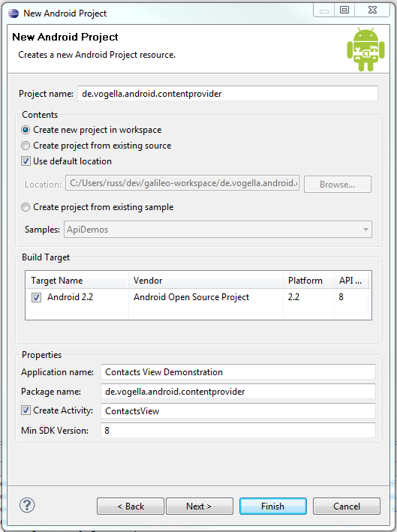Focus the Project name input field
The height and width of the screenshot is (532, 397).
[x=227, y=94]
